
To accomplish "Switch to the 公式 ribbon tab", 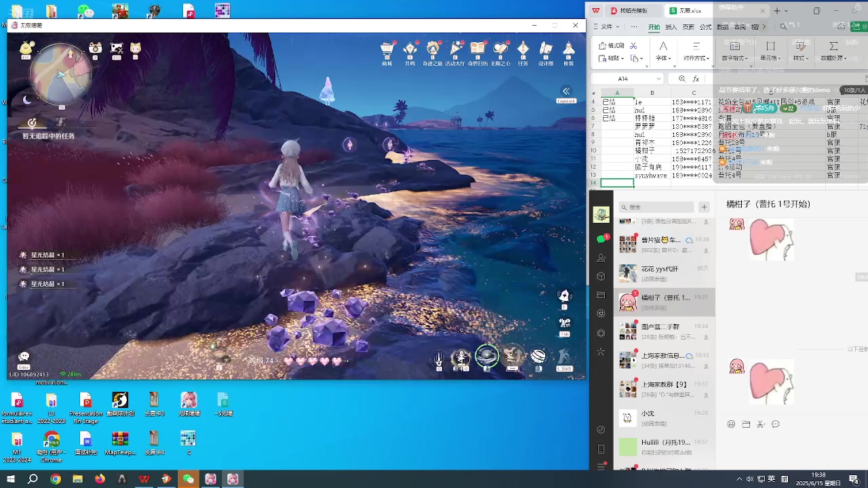I will pyautogui.click(x=706, y=27).
